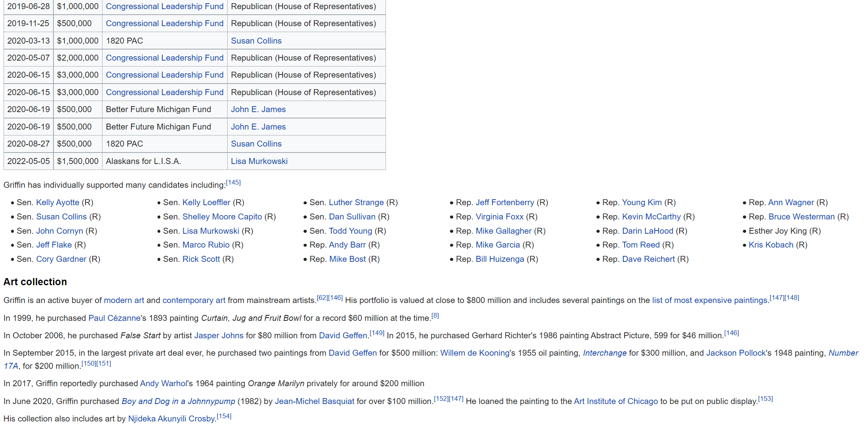Open Jackson Pollock link
The image size is (868, 427).
pos(736,353)
